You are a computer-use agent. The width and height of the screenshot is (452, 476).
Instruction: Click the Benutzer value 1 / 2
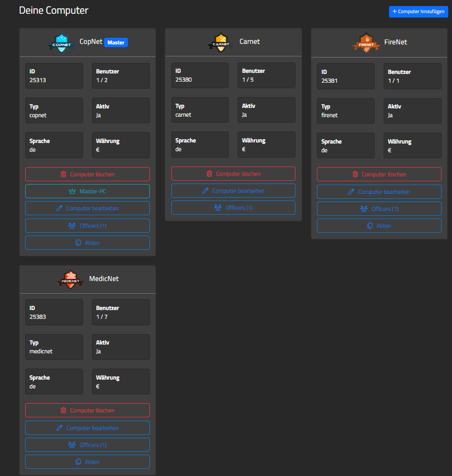point(102,80)
